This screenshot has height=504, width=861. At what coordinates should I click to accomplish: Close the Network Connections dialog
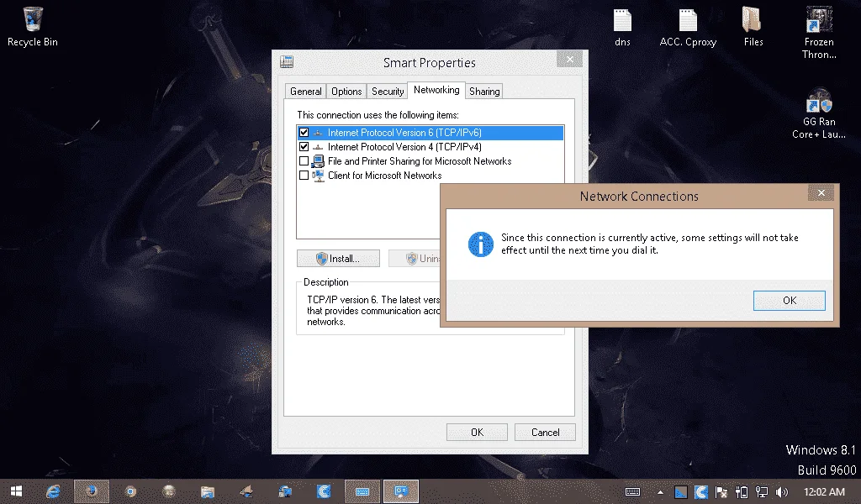click(x=821, y=193)
